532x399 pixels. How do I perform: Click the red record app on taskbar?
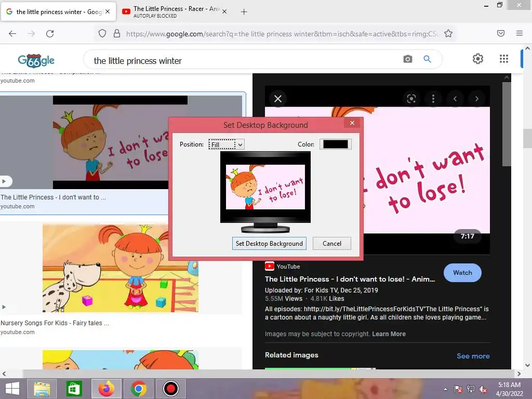(x=170, y=389)
